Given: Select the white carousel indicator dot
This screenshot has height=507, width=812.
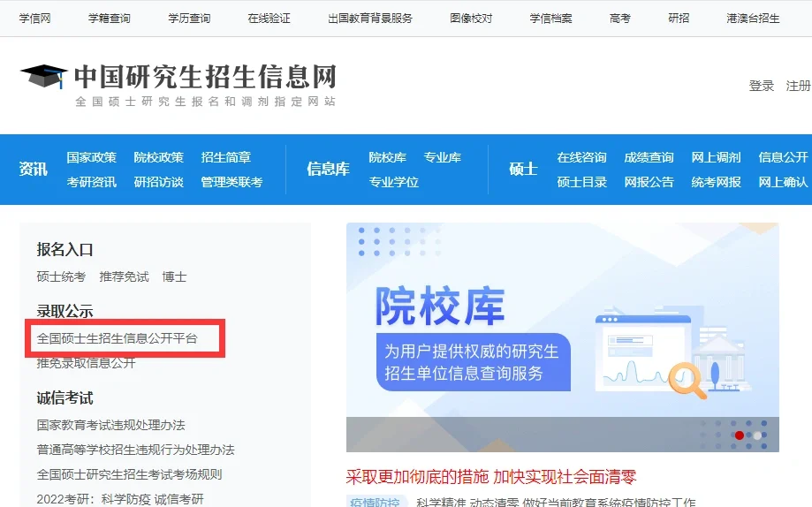Looking at the screenshot, I should click(x=757, y=435).
